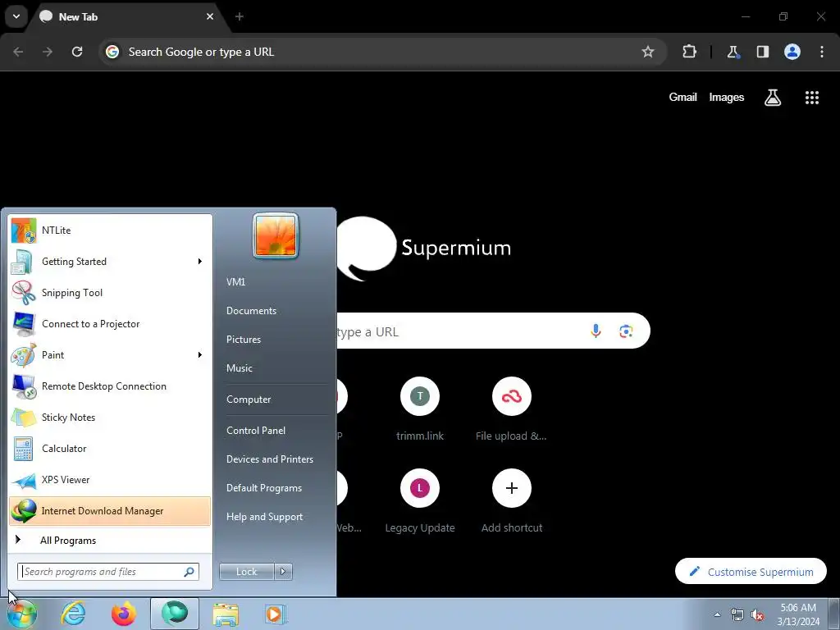The image size is (840, 630).
Task: Open Windows Media Player from taskbar
Action: tap(276, 614)
